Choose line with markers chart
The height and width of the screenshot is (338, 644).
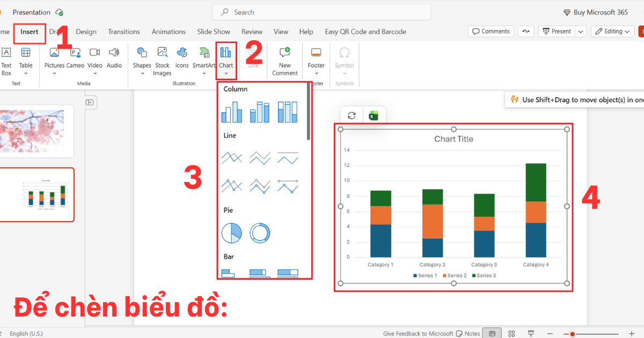pos(231,186)
